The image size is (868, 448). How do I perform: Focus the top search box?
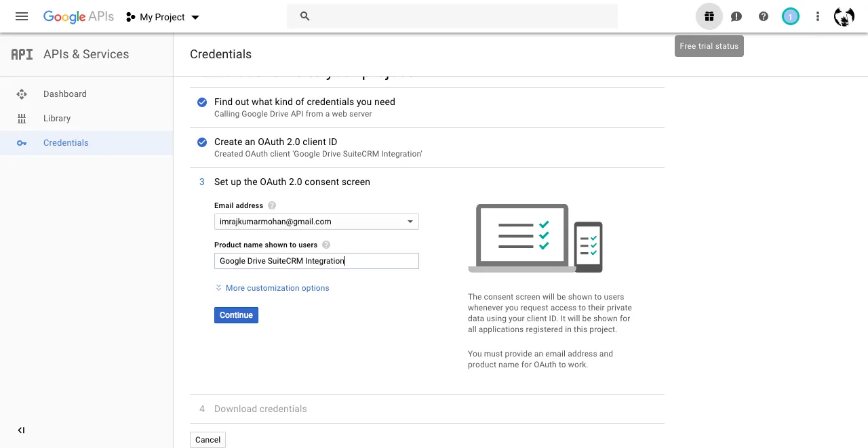coord(452,16)
